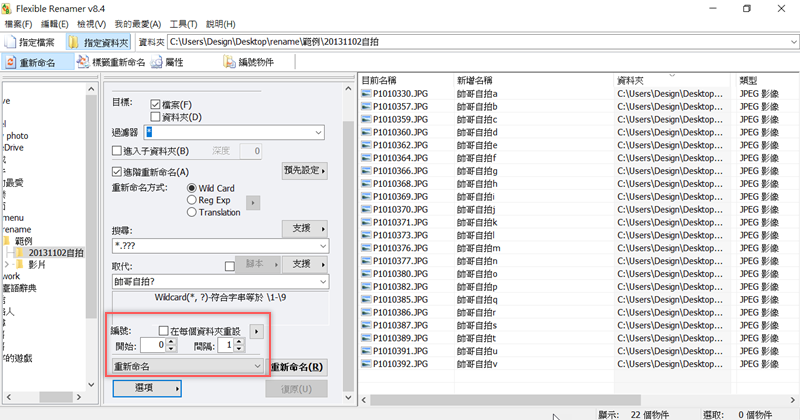Open the 說明(H) menu

(x=220, y=24)
